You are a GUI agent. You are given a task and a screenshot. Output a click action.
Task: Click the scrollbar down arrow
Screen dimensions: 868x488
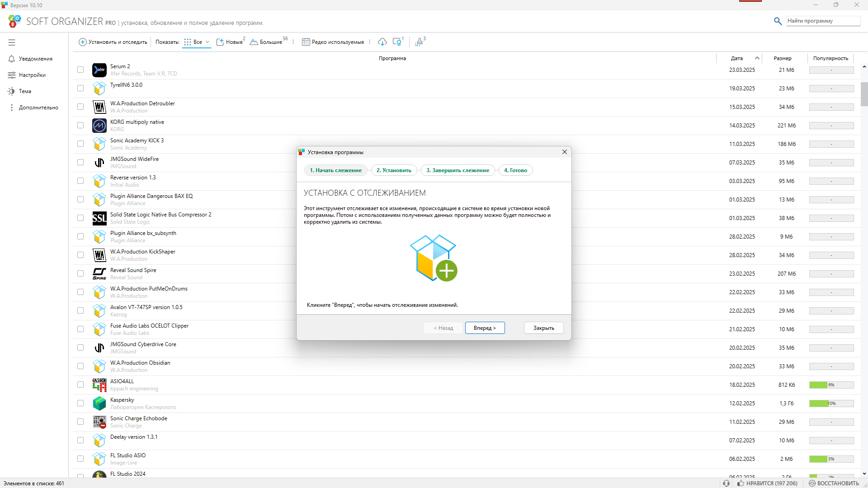[864, 474]
